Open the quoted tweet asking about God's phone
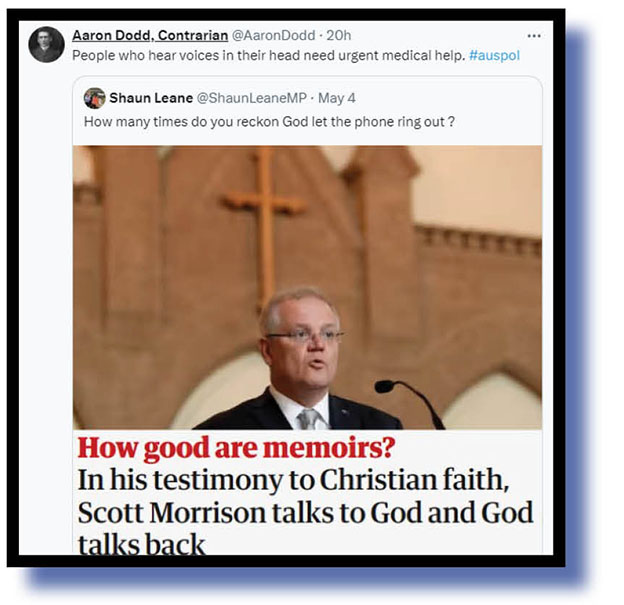Image resolution: width=624 pixels, height=605 pixels. coord(269,121)
